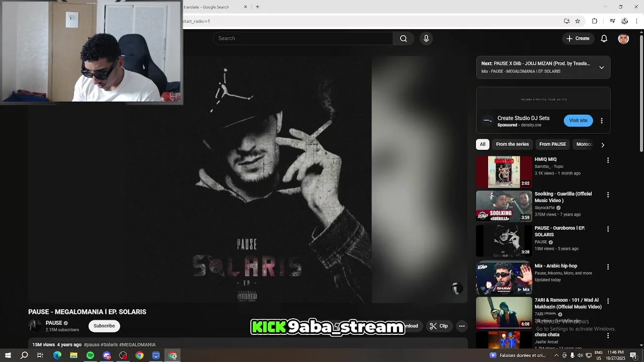Open more options for PAUSE Ouroboros
Screen dimensions: 644x362
click(x=608, y=229)
